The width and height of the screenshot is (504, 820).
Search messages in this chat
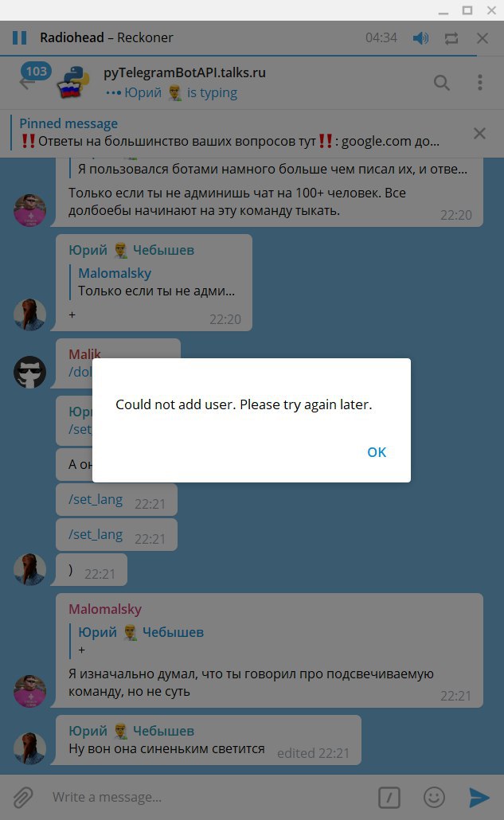442,83
